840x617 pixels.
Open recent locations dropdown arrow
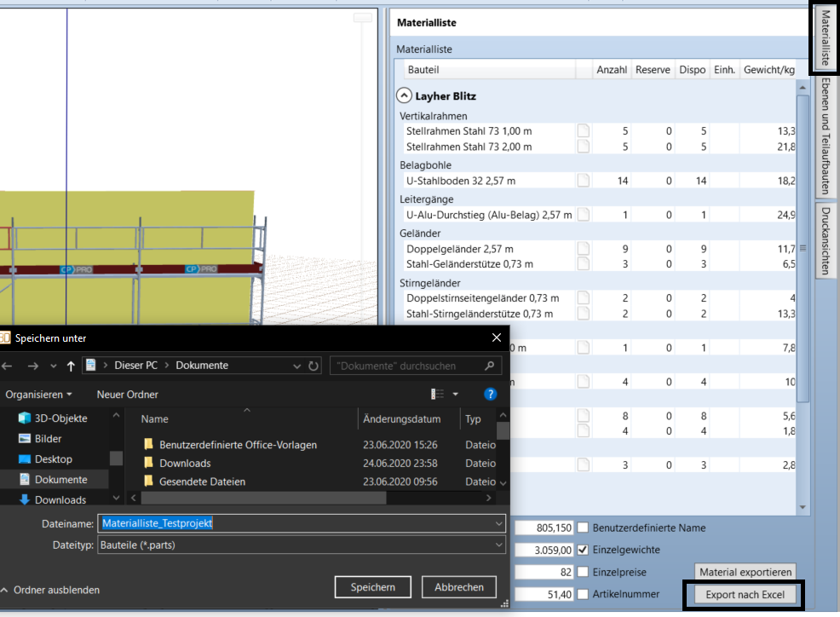coord(53,366)
